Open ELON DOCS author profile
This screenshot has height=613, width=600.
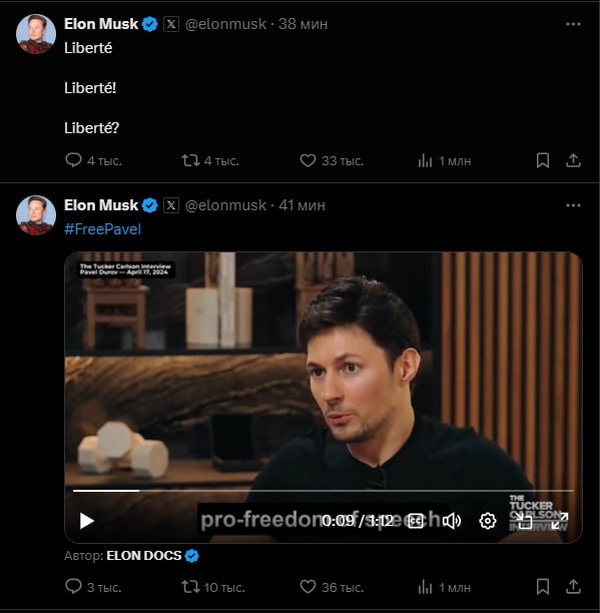pos(145,555)
